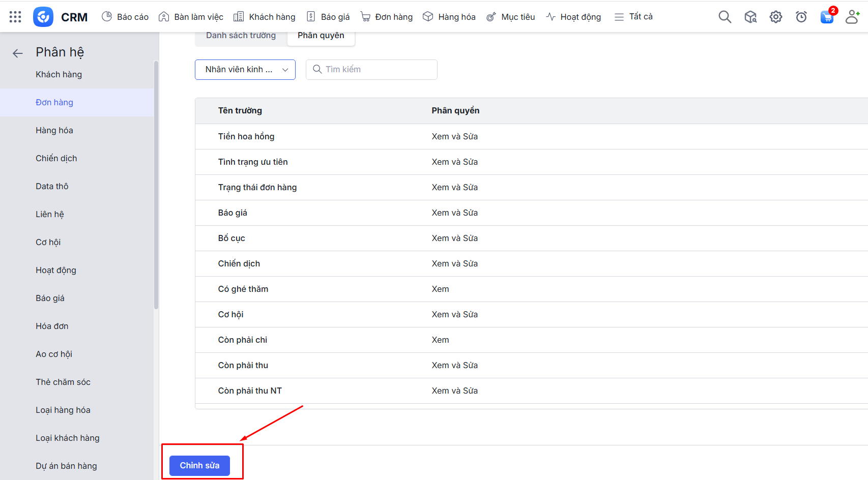
Task: Click the alarm clock reminder icon
Action: click(801, 17)
